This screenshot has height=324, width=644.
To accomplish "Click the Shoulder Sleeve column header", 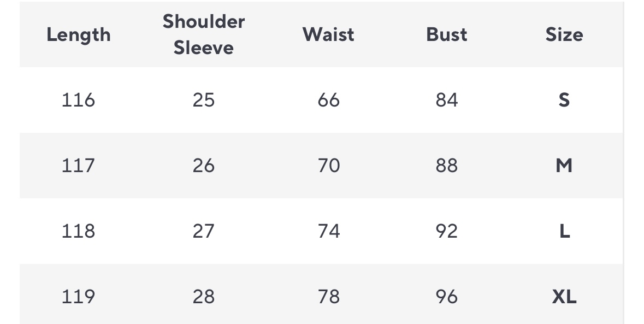I will tap(203, 34).
